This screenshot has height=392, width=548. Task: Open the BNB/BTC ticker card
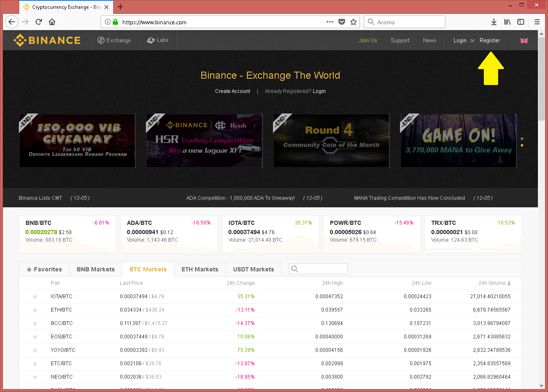pos(68,235)
